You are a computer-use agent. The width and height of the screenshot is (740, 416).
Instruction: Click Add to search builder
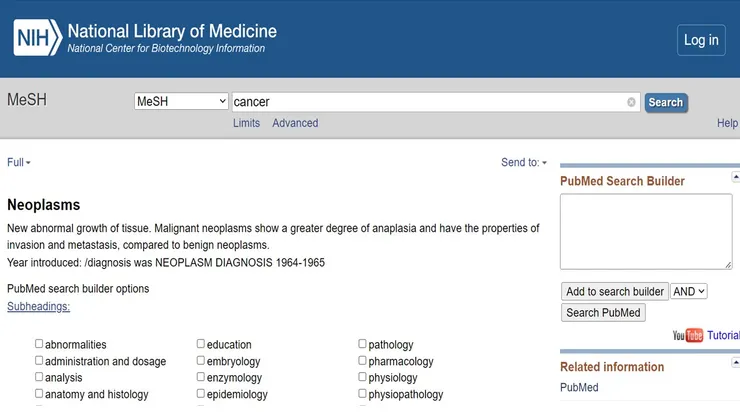tap(614, 291)
